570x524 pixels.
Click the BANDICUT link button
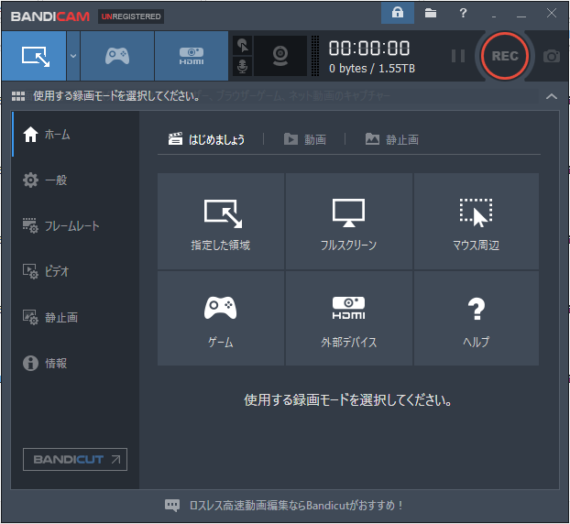(x=75, y=460)
